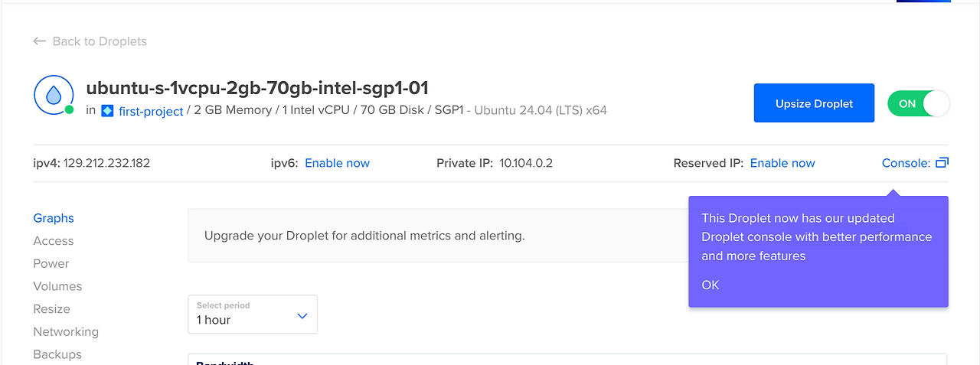Click the back arrow icon
This screenshot has width=980, height=365.
tap(40, 41)
